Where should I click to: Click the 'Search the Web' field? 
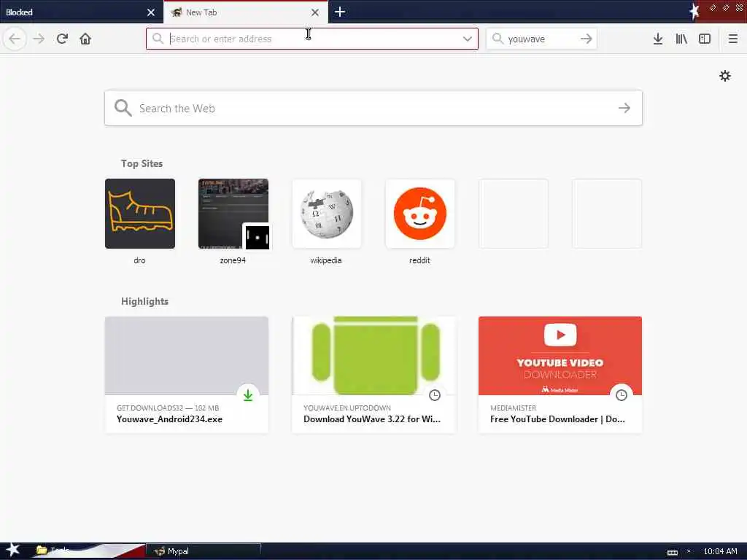pyautogui.click(x=373, y=108)
